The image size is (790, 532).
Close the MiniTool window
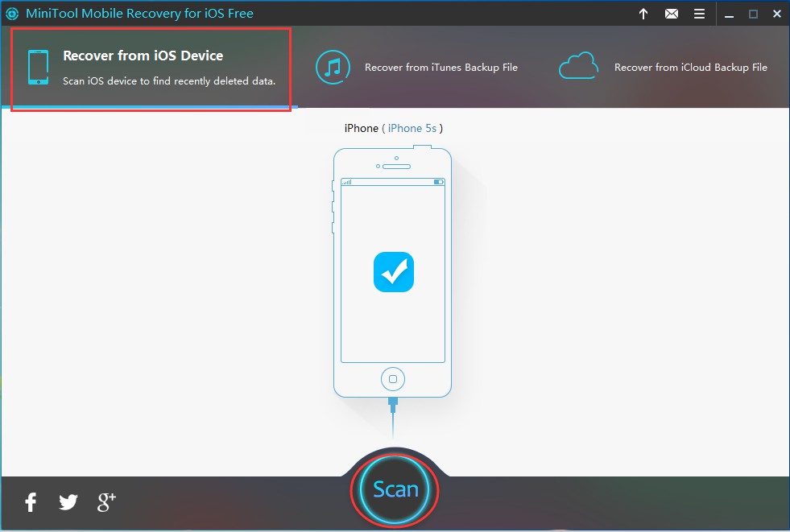[777, 14]
